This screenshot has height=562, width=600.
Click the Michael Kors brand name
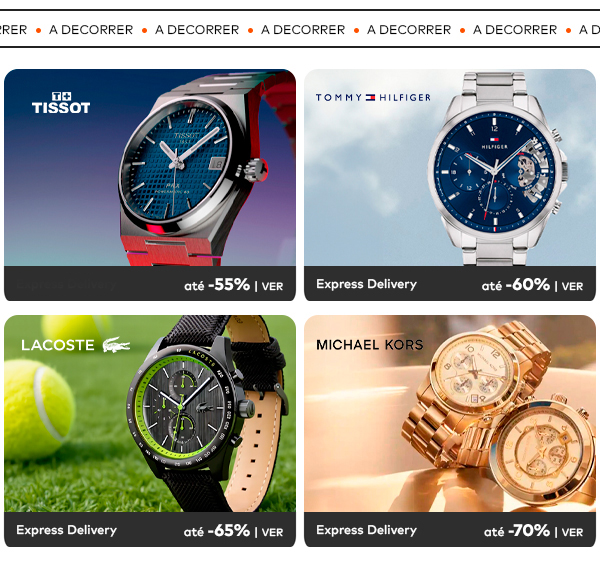tap(370, 345)
